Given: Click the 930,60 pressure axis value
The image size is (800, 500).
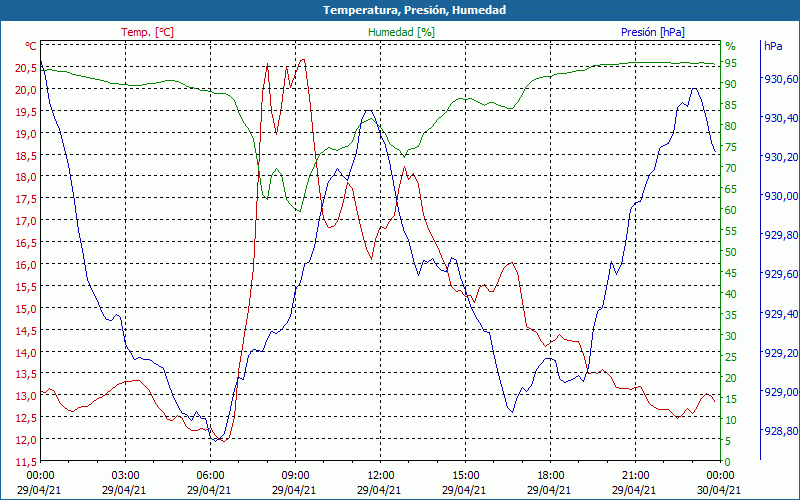Looking at the screenshot, I should [781, 79].
